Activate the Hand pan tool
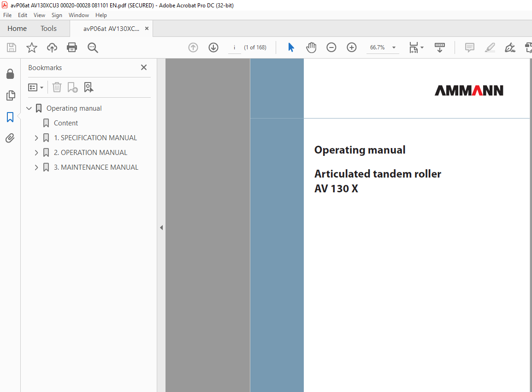The image size is (532, 392). 311,48
